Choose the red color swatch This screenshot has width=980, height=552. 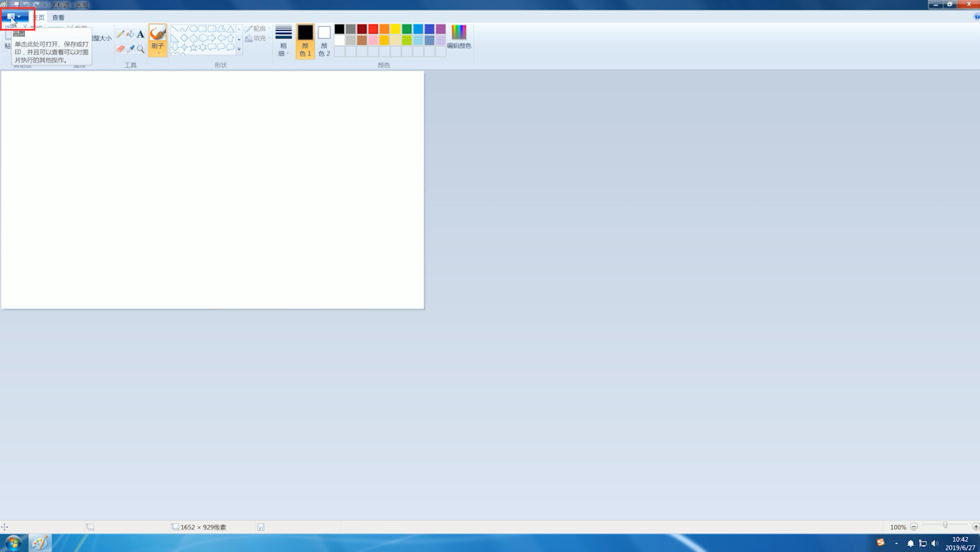[373, 29]
